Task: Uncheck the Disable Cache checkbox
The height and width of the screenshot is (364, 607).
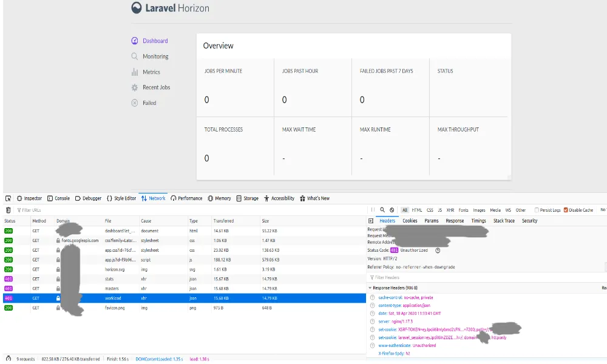Action: [566, 210]
